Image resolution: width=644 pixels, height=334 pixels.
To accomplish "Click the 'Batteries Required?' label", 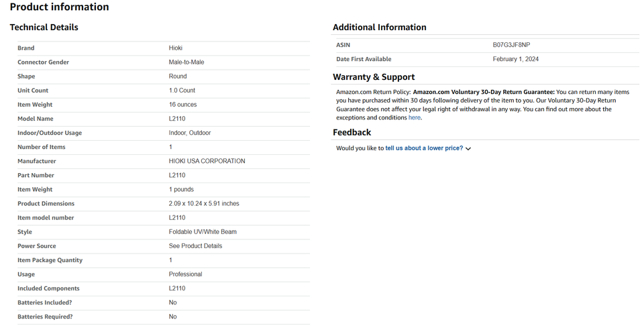I will [45, 317].
